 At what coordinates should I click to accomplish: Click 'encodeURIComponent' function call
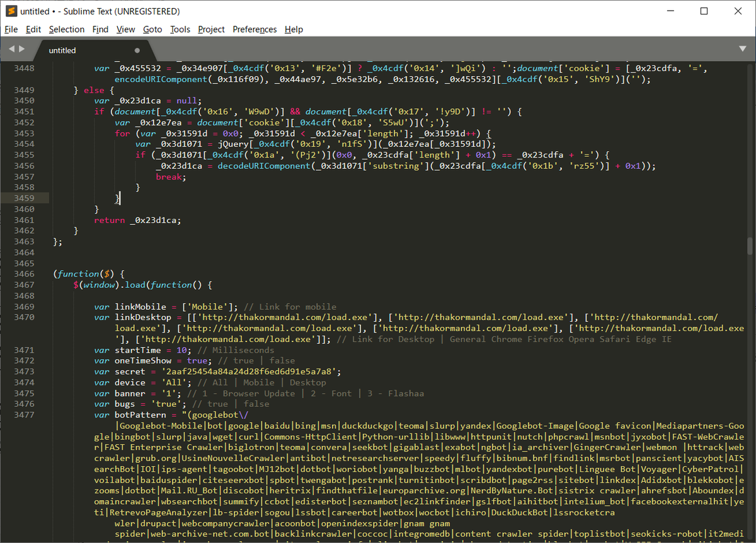click(x=161, y=79)
